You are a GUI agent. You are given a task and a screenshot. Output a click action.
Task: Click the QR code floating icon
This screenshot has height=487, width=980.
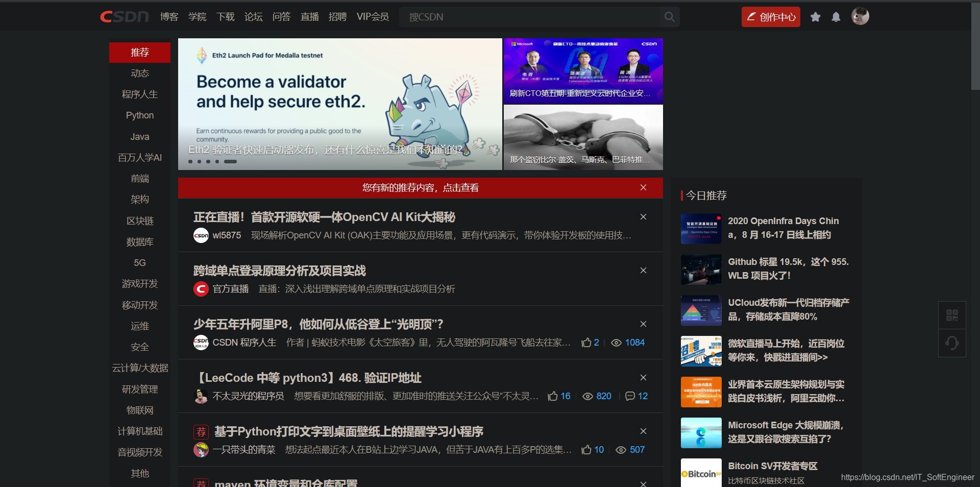click(952, 315)
